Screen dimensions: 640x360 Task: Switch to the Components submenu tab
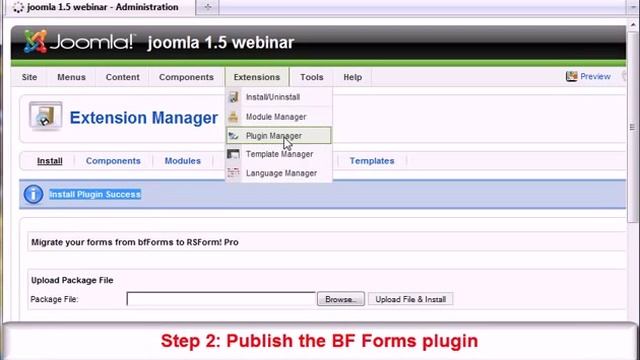click(x=113, y=161)
